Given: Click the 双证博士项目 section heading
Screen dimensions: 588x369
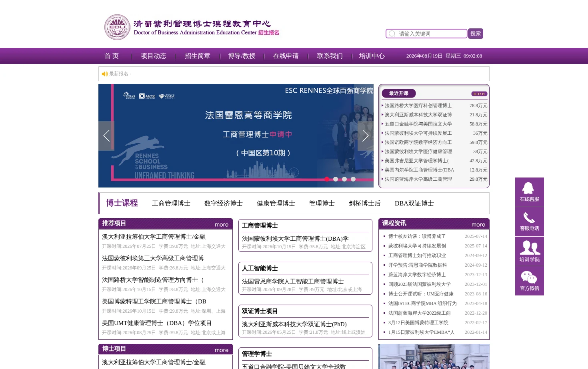Looking at the screenshot, I should click(x=260, y=311).
